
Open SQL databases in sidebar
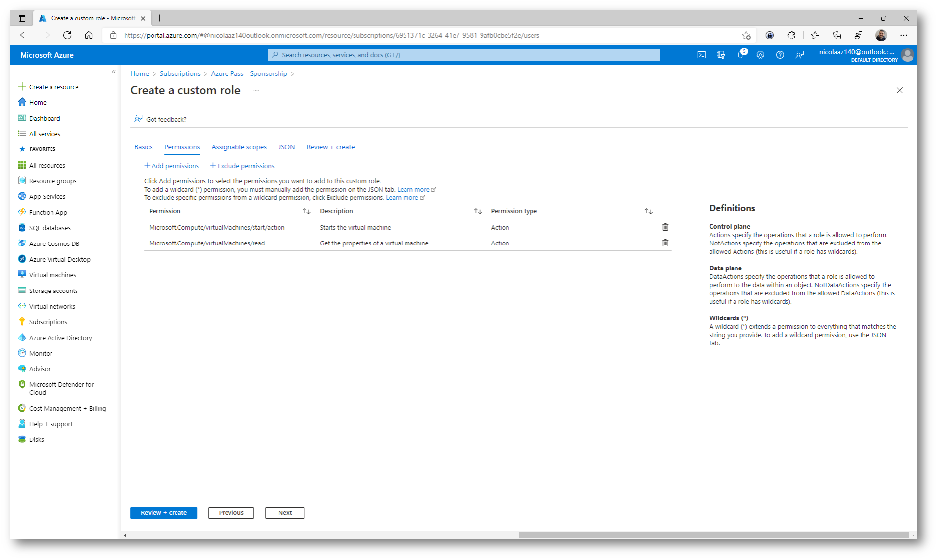[x=44, y=228]
